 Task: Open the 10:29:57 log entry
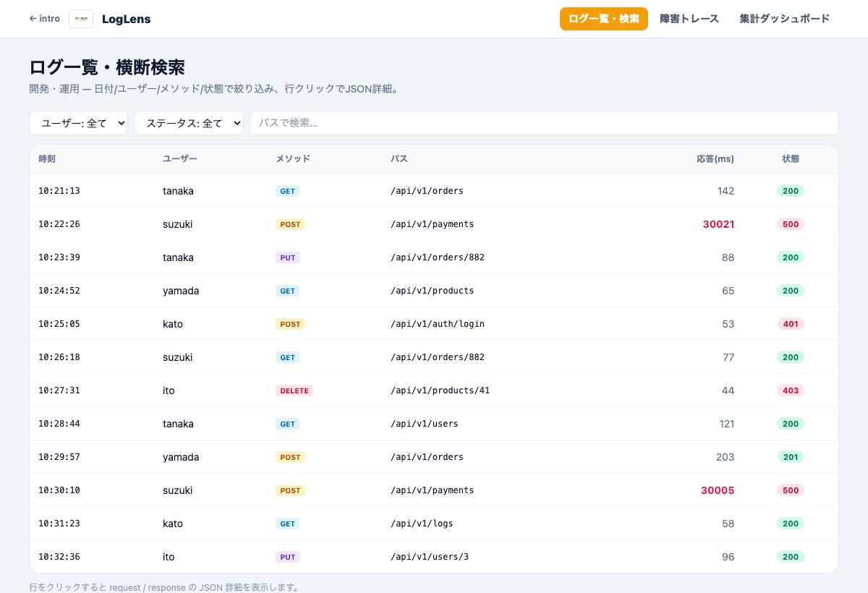434,457
